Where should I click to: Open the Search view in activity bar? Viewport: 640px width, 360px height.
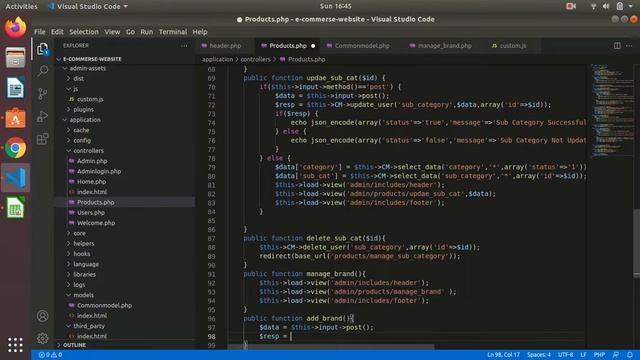click(42, 71)
